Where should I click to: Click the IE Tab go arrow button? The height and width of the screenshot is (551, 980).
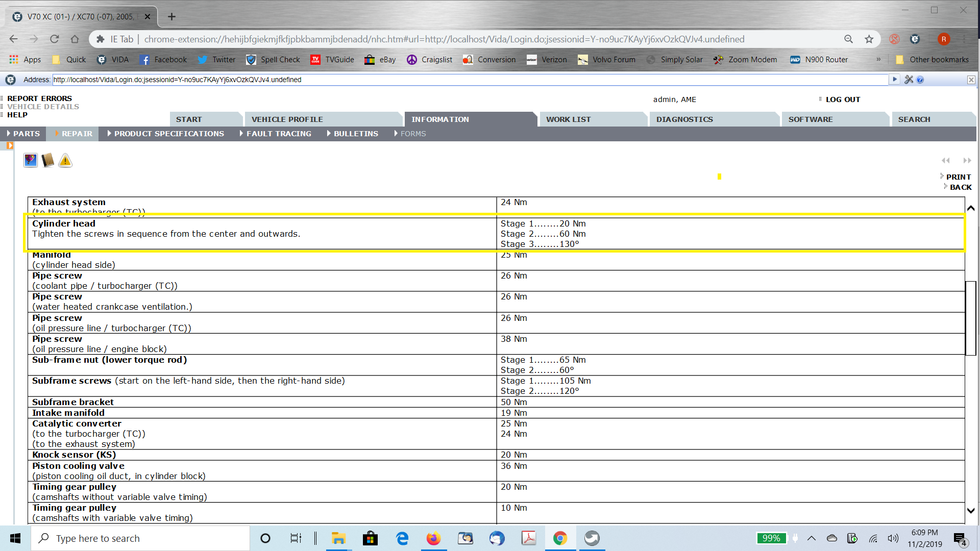point(894,80)
